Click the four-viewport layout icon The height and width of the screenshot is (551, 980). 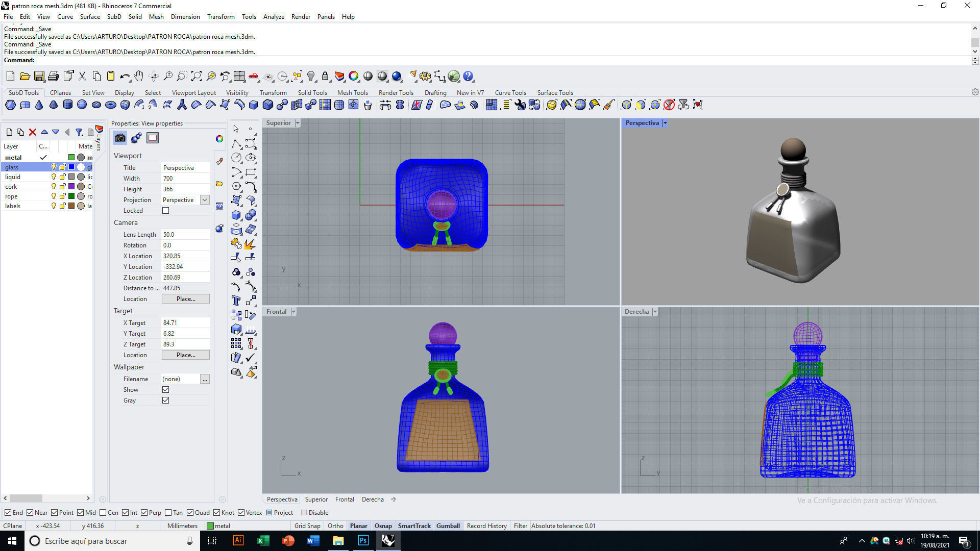pos(239,77)
